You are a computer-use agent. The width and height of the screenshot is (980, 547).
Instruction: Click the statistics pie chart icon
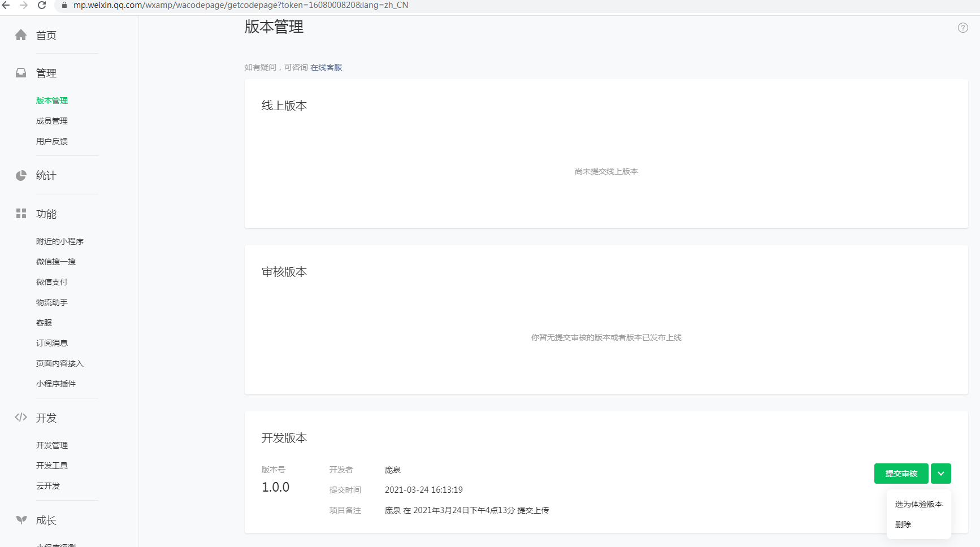21,176
